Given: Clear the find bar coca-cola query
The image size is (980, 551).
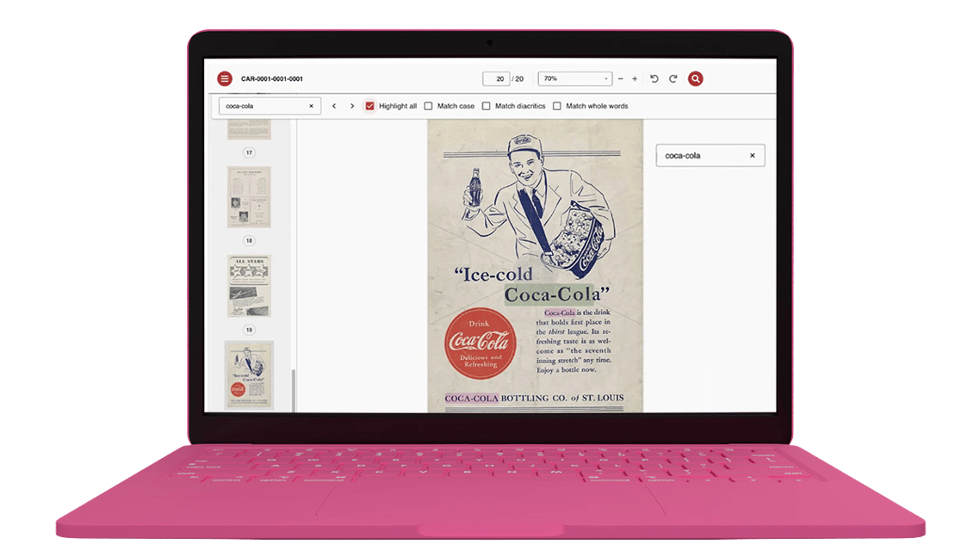Looking at the screenshot, I should tap(311, 106).
